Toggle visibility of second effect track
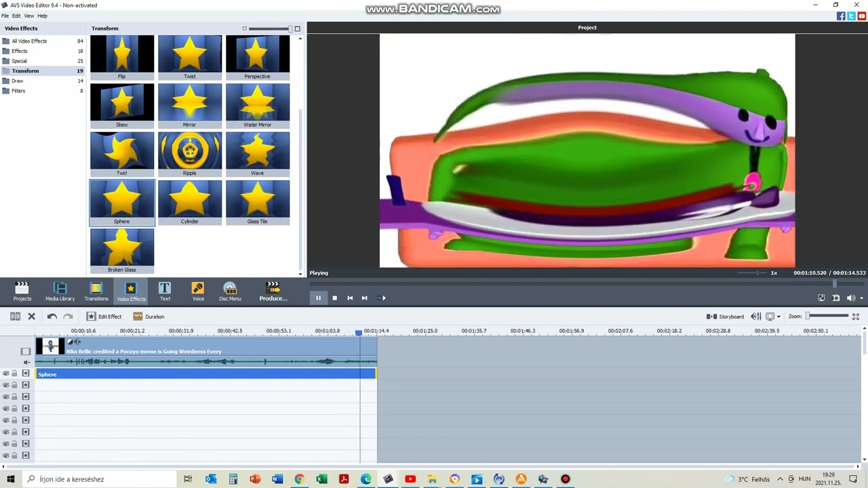Image resolution: width=868 pixels, height=488 pixels. click(6, 385)
